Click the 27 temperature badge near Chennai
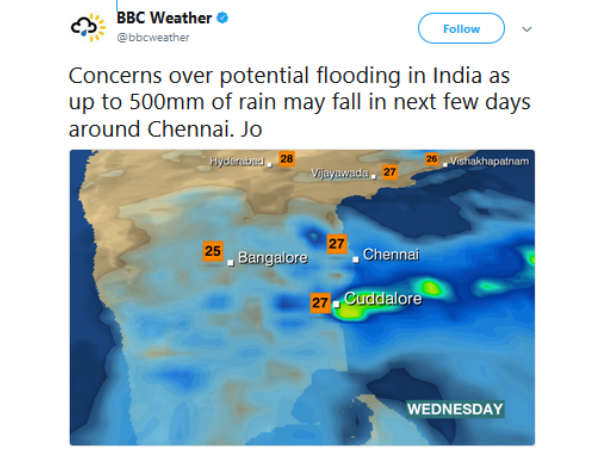 click(337, 243)
